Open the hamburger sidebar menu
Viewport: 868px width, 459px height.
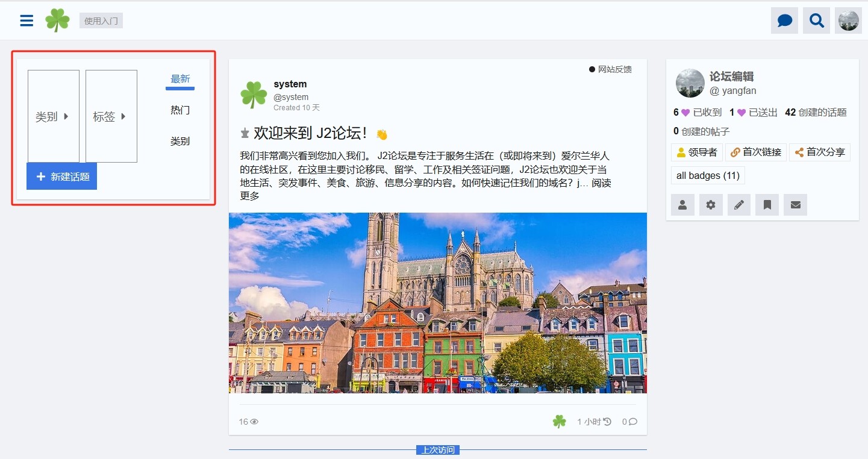point(27,20)
